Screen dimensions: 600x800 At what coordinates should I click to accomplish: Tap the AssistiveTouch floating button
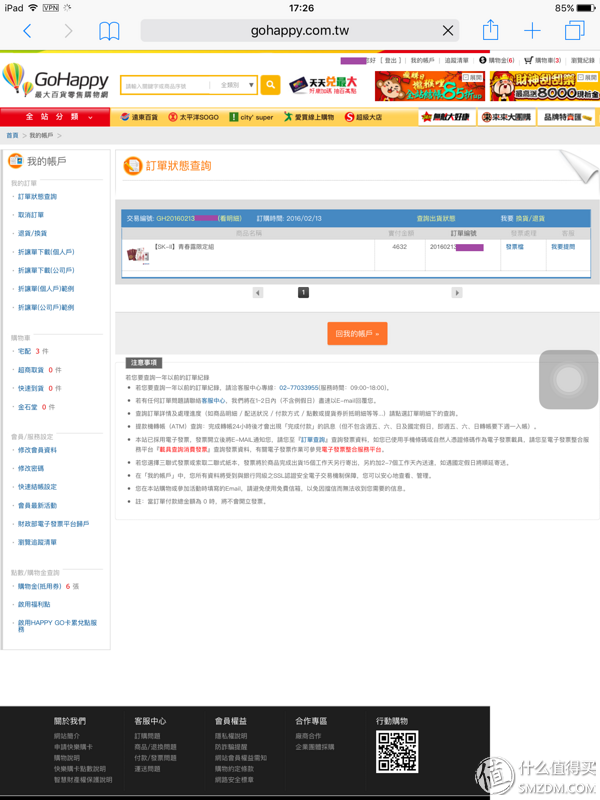click(x=568, y=379)
